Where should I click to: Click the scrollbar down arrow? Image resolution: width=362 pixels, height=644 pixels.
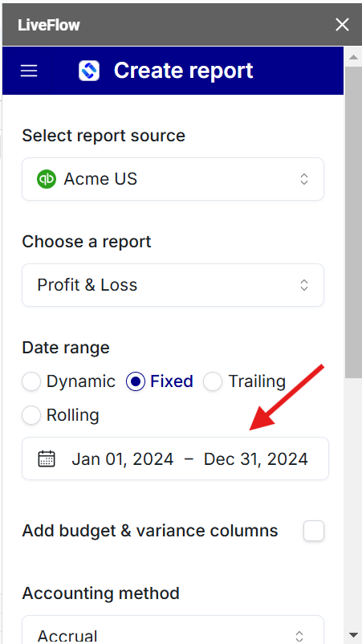point(353,635)
